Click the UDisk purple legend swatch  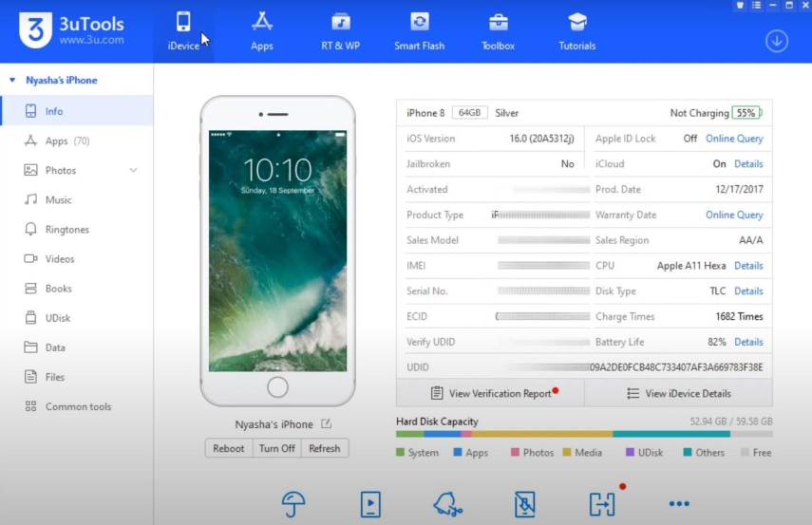point(630,452)
